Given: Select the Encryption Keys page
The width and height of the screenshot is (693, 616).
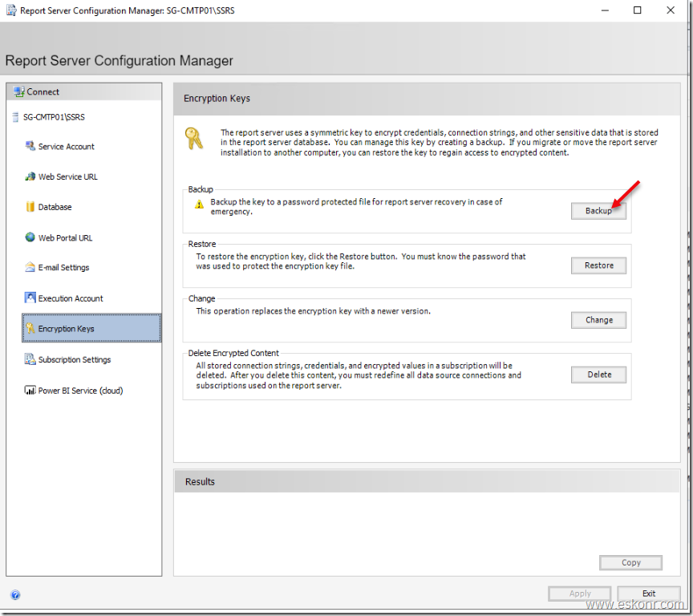Looking at the screenshot, I should (x=91, y=328).
